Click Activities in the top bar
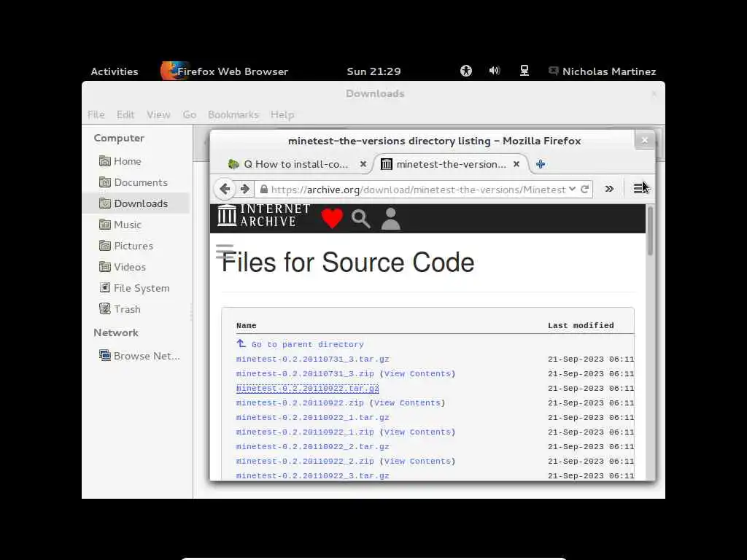The height and width of the screenshot is (560, 747). pyautogui.click(x=115, y=71)
